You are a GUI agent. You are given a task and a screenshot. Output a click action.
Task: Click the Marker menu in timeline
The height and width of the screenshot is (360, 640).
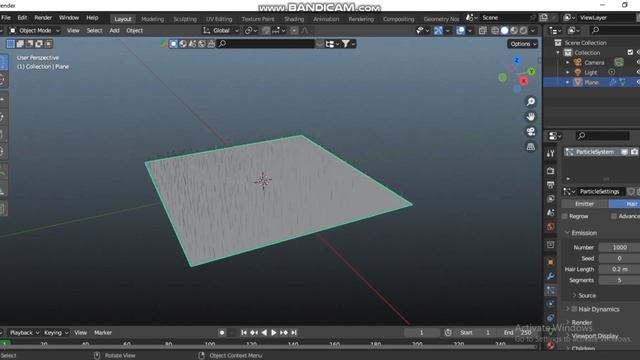tap(103, 333)
